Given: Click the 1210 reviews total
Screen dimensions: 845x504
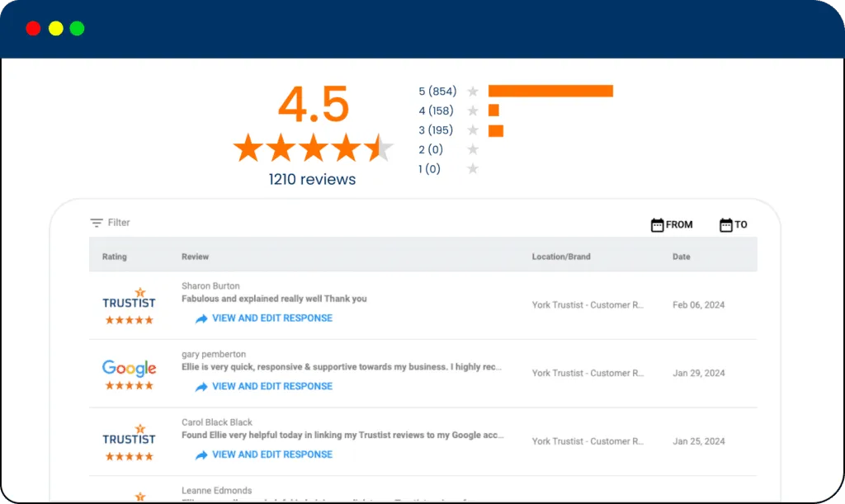Looking at the screenshot, I should [x=313, y=179].
